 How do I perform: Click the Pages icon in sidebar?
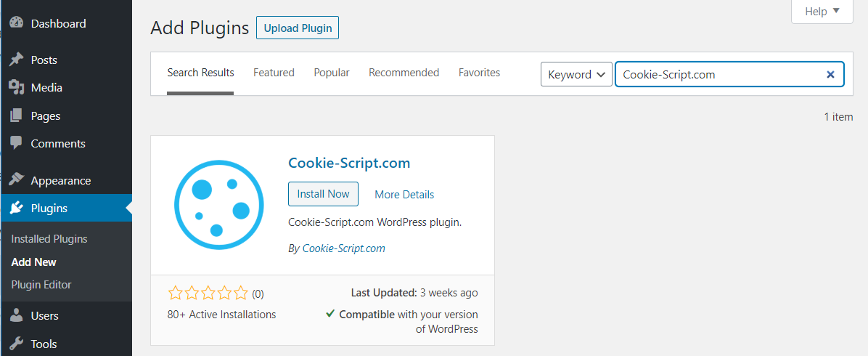point(17,116)
